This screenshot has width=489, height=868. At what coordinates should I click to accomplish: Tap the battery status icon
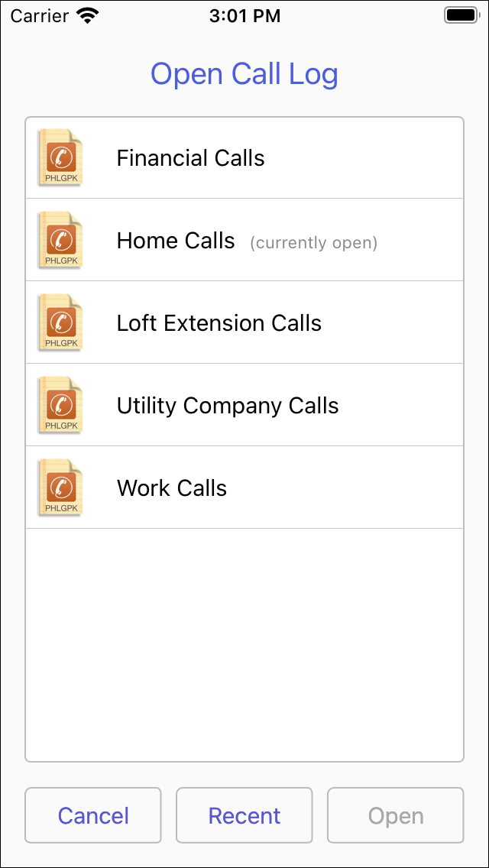click(x=461, y=16)
